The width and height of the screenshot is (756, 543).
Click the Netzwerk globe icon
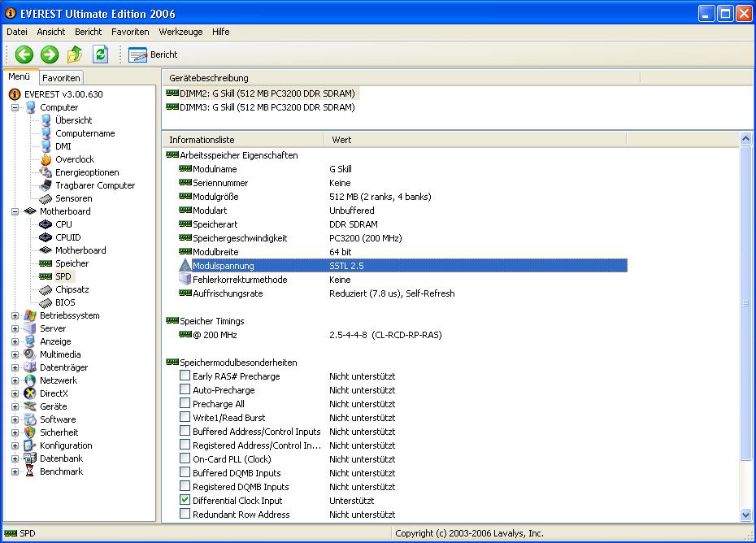[x=30, y=380]
